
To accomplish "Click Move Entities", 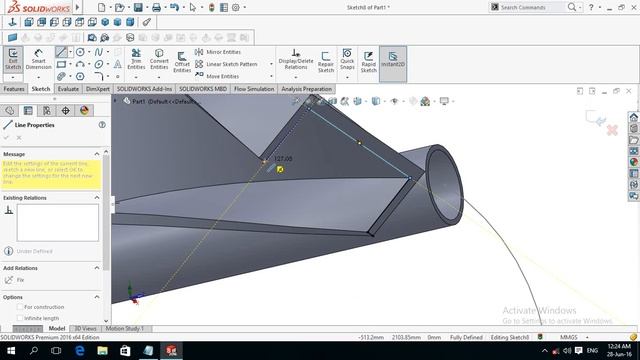I will coord(217,76).
